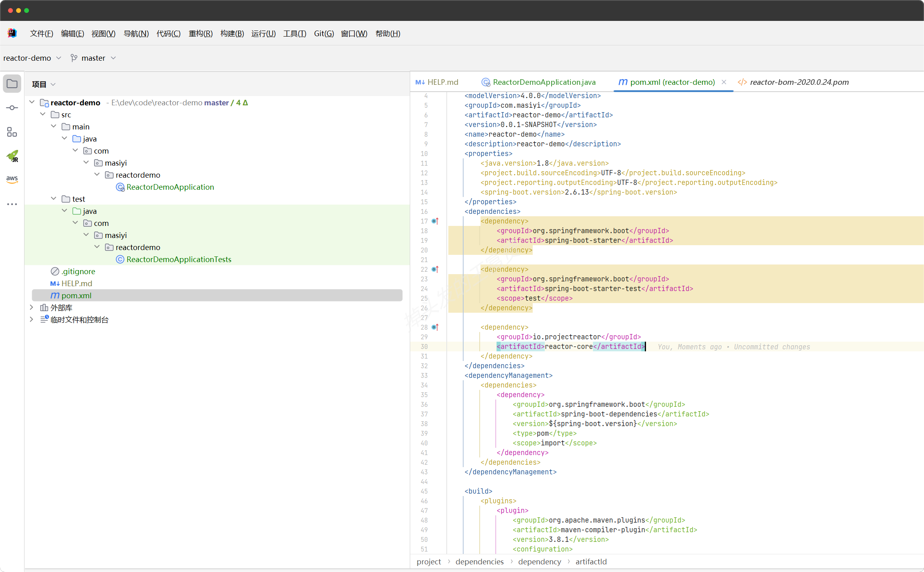Screen dimensions: 924x572
Task: Open the Project tool window icon
Action: [x=12, y=84]
